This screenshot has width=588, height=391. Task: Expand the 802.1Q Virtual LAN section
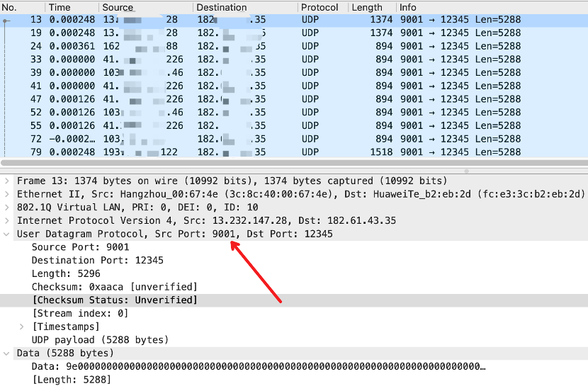click(x=7, y=208)
